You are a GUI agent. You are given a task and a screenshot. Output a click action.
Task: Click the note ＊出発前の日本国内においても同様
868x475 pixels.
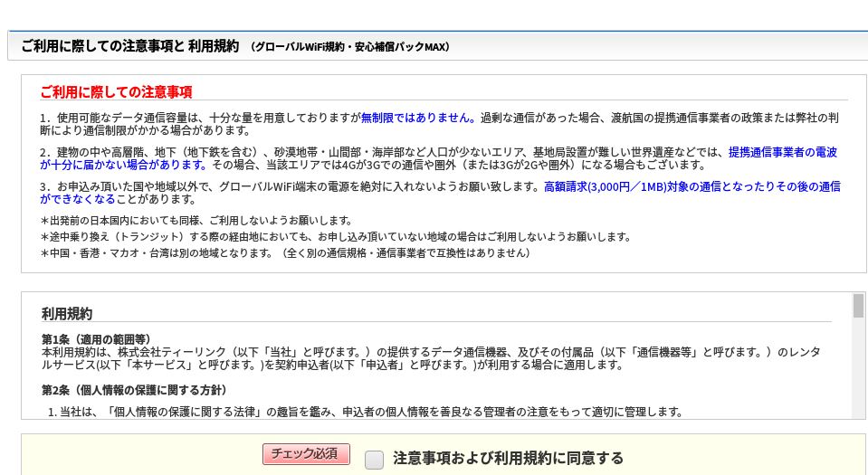196,221
